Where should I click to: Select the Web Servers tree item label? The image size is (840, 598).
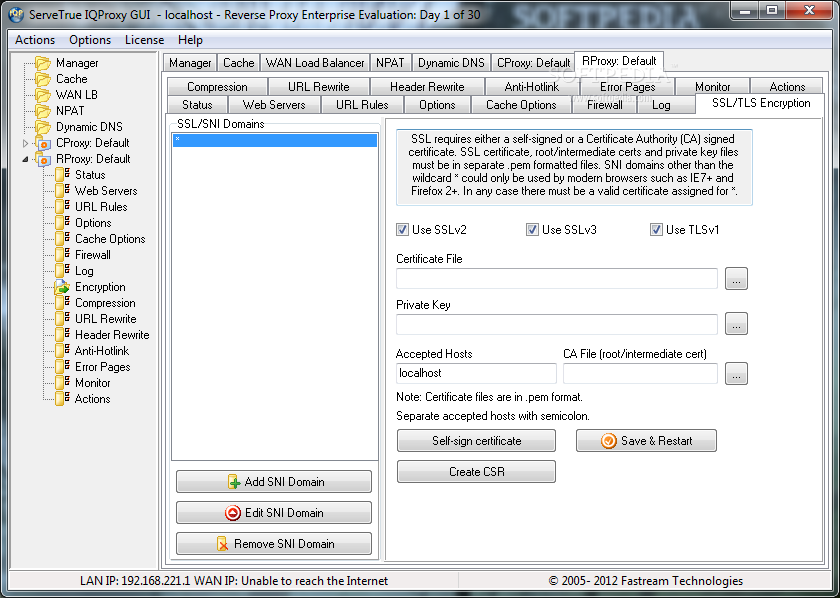[x=106, y=191]
